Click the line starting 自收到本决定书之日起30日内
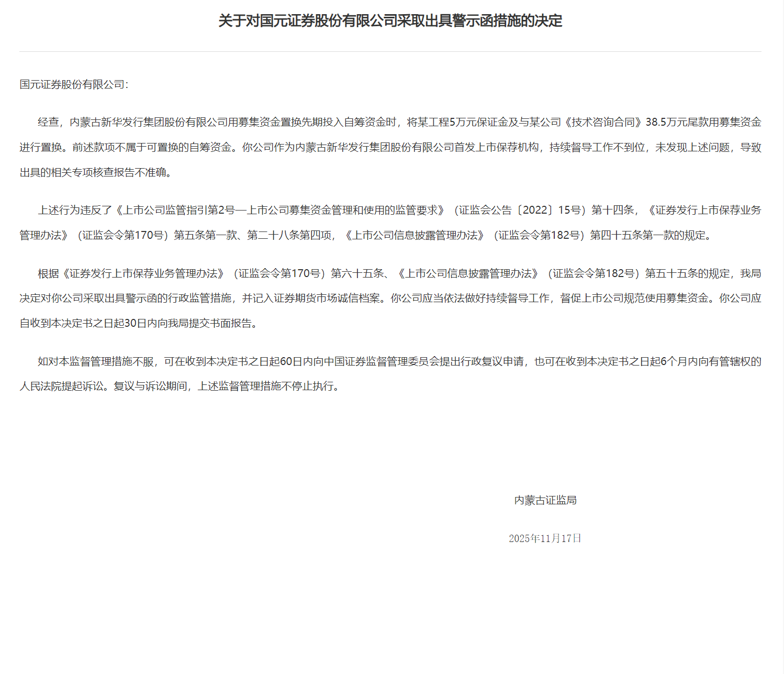This screenshot has width=784, height=674. pyautogui.click(x=140, y=323)
